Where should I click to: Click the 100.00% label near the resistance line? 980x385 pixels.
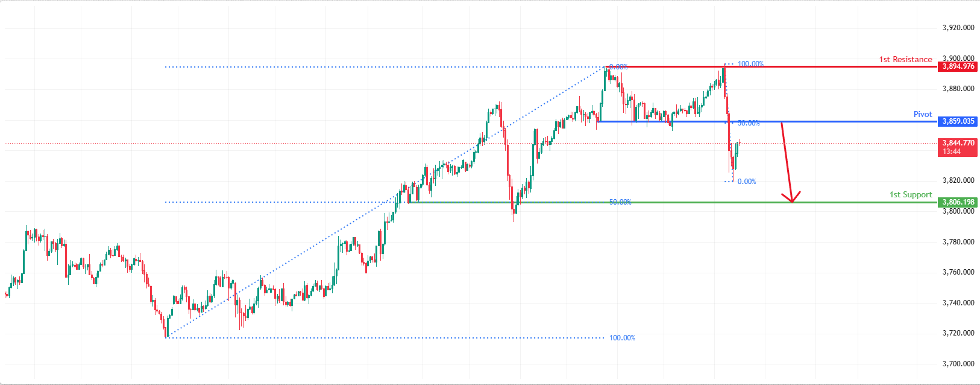point(750,64)
